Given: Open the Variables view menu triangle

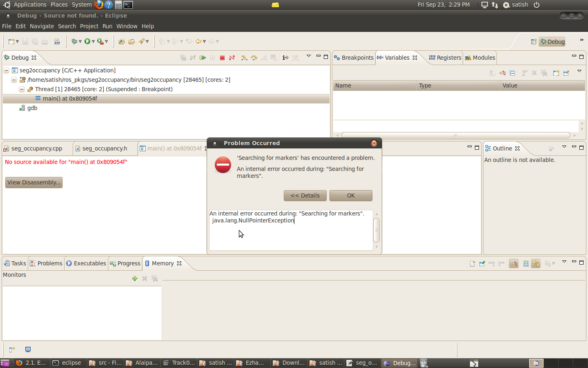Looking at the screenshot, I should 579,72.
